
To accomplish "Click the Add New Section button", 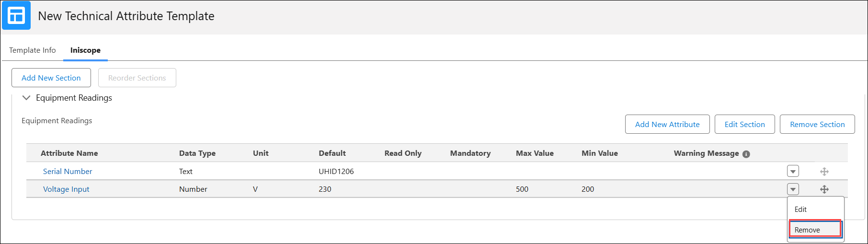I will tap(51, 78).
